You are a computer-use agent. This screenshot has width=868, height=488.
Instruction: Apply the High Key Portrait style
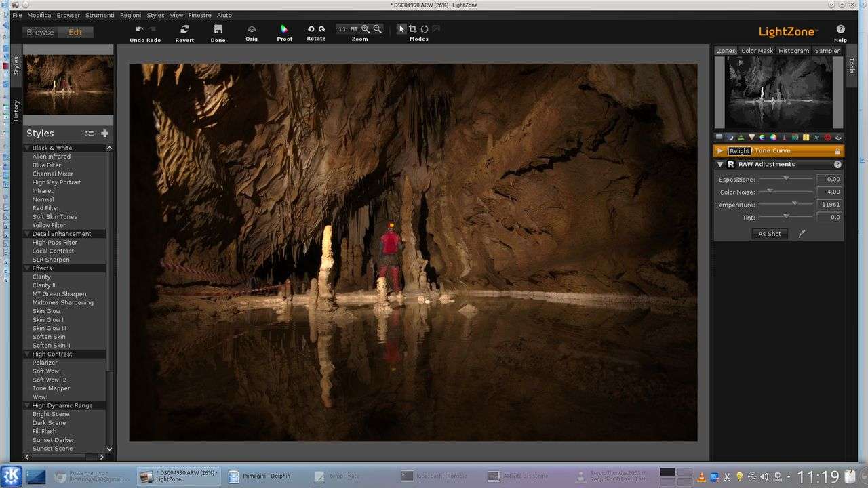56,182
